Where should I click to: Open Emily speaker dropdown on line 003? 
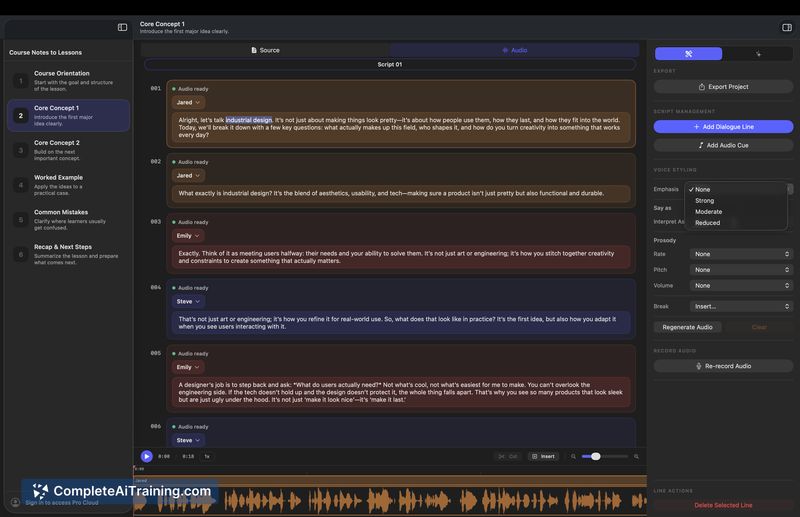(188, 236)
